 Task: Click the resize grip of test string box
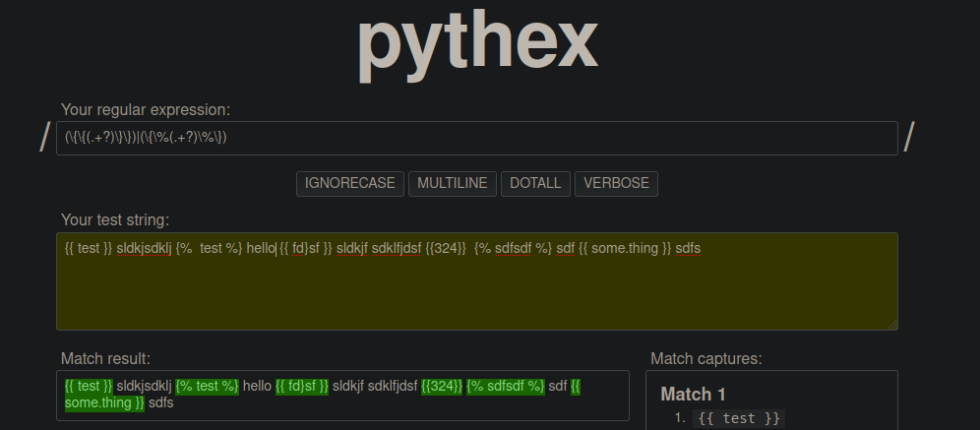pyautogui.click(x=892, y=325)
